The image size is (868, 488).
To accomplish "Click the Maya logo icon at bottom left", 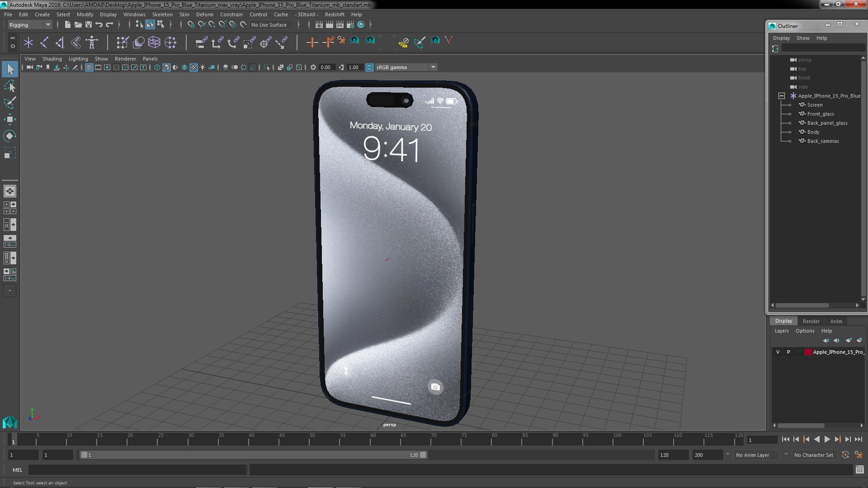I will (9, 422).
